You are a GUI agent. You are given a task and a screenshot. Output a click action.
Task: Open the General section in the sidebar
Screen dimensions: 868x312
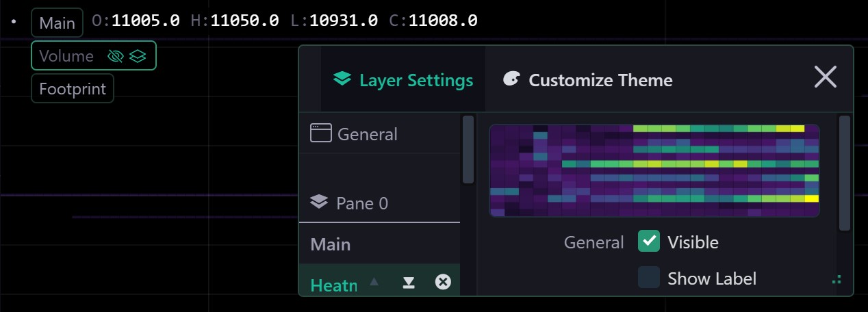pyautogui.click(x=379, y=133)
